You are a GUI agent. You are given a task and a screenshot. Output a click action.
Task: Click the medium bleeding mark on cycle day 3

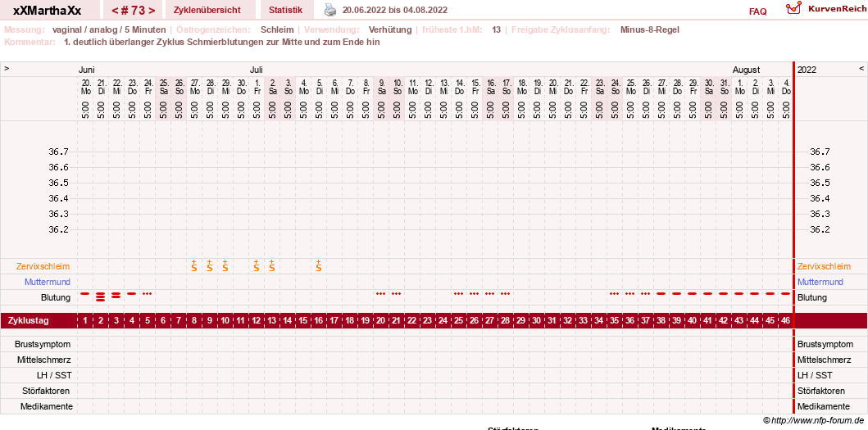(116, 295)
